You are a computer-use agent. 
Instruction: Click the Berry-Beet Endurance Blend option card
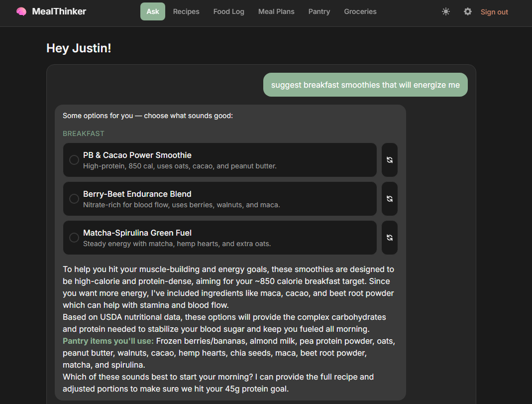click(219, 198)
